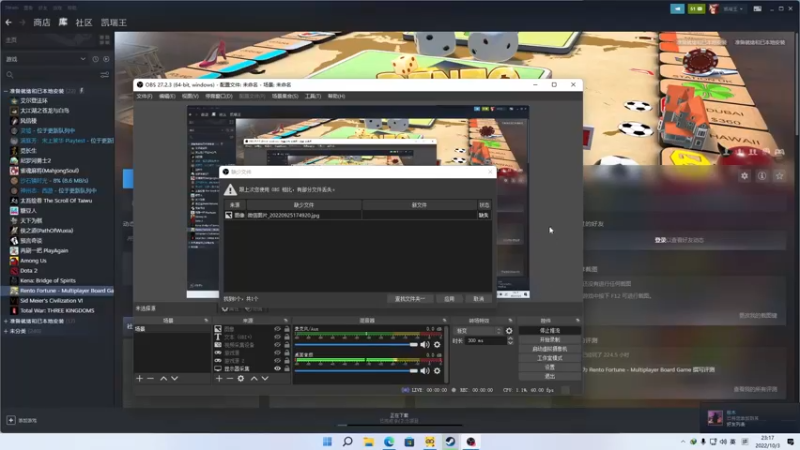Toggle visibility of 文本 (GDI+) source
800x450 pixels.
pos(277,337)
